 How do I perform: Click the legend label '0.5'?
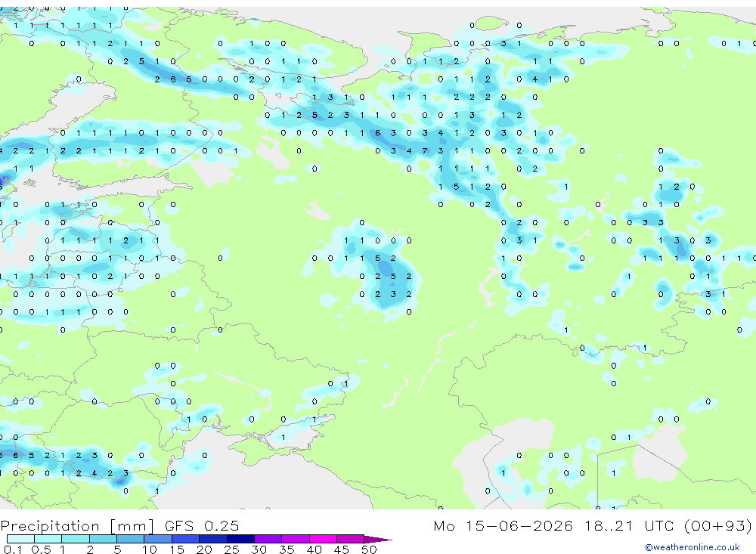41,549
